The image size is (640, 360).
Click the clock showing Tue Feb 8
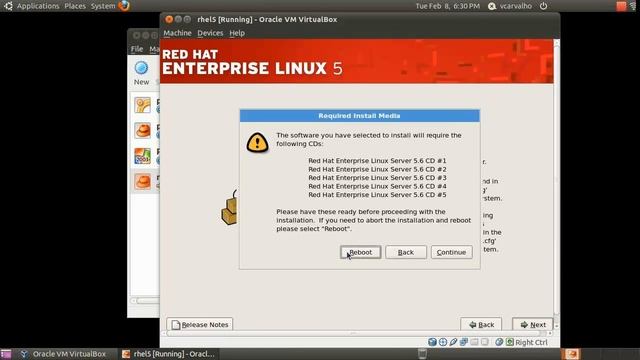coord(448,6)
